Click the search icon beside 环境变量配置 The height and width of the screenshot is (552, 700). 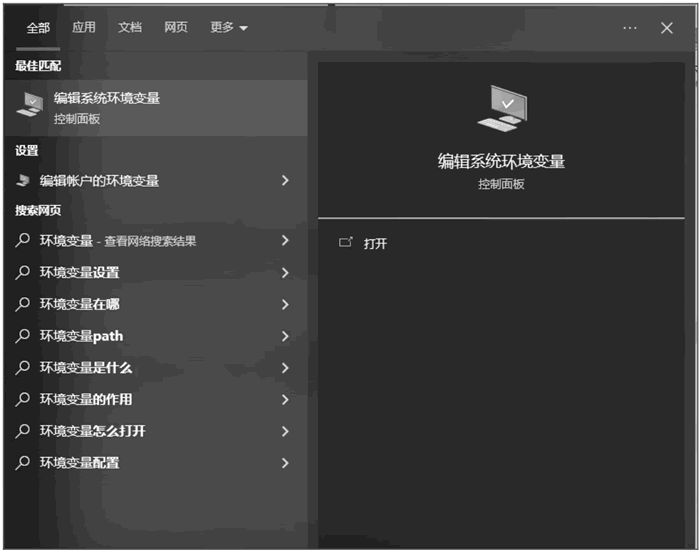[x=23, y=463]
